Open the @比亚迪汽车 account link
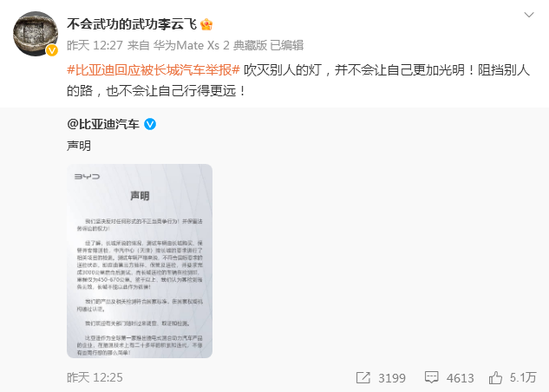Image resolution: width=549 pixels, height=392 pixels. pos(103,124)
